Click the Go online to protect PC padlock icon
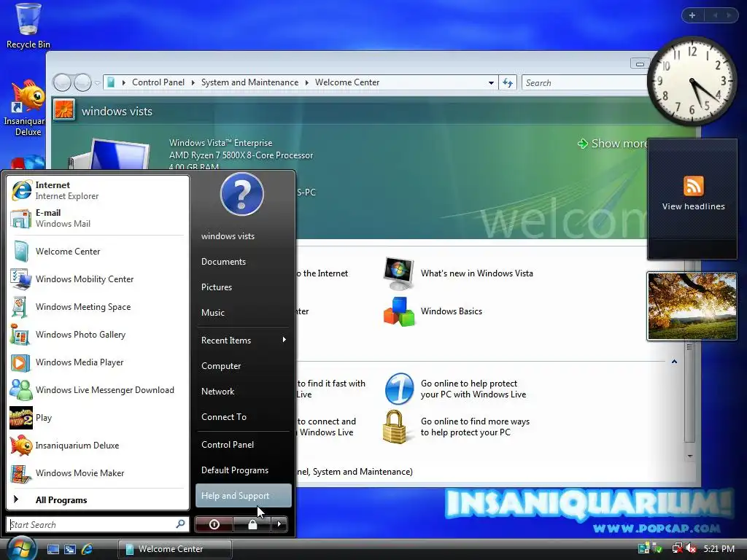747x560 pixels. click(x=395, y=427)
